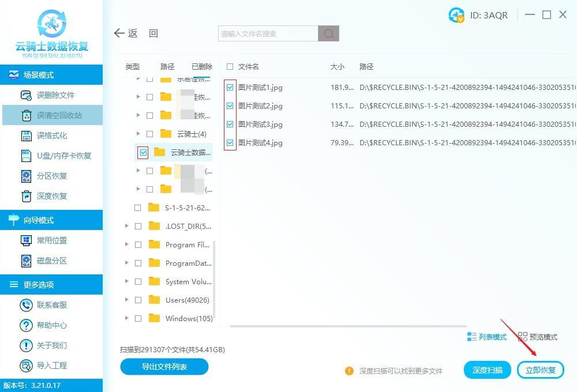Click the 版本号: 3.21.0.17 text
Viewport: 577px width, 392px height.
(32, 386)
